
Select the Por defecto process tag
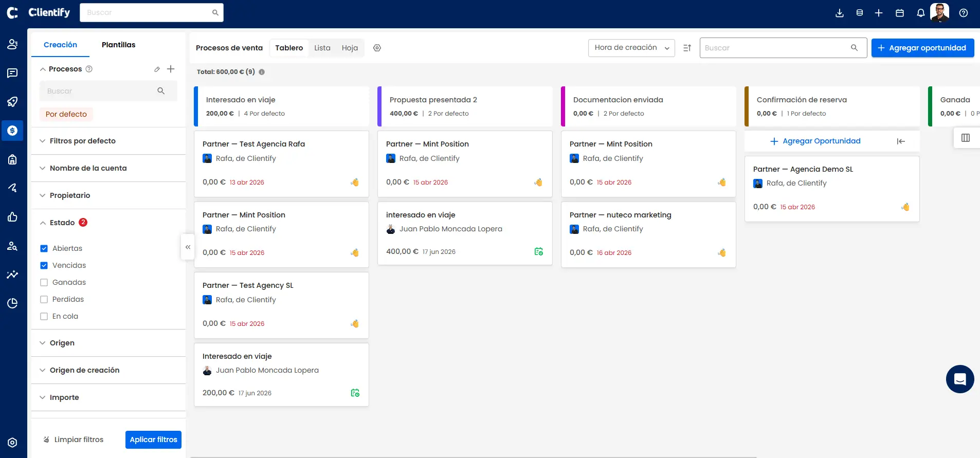[x=66, y=114]
